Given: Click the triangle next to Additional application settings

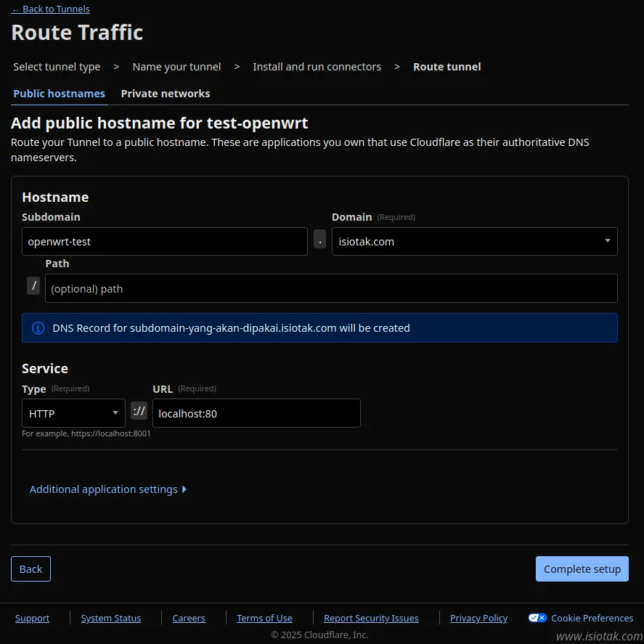Looking at the screenshot, I should pyautogui.click(x=184, y=489).
